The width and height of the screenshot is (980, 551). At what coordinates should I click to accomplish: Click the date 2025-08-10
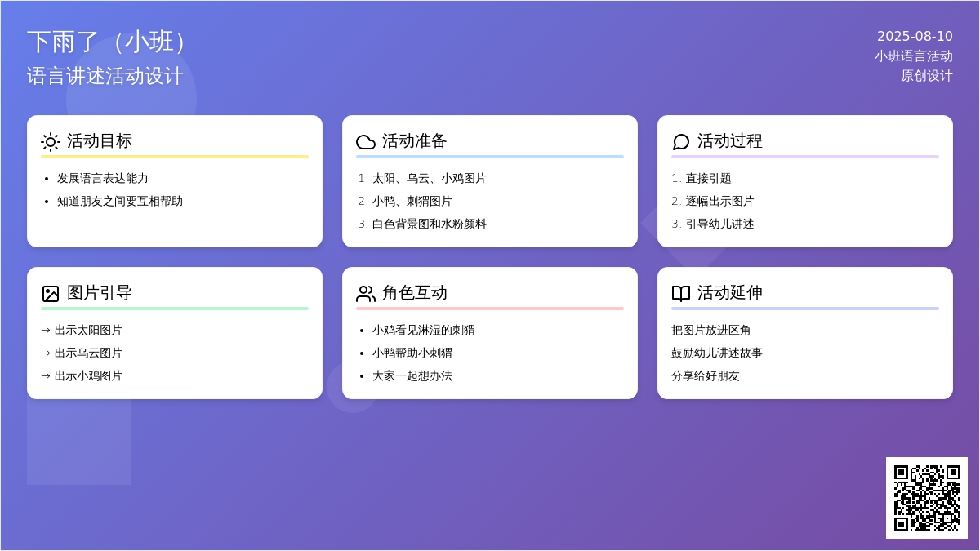915,37
